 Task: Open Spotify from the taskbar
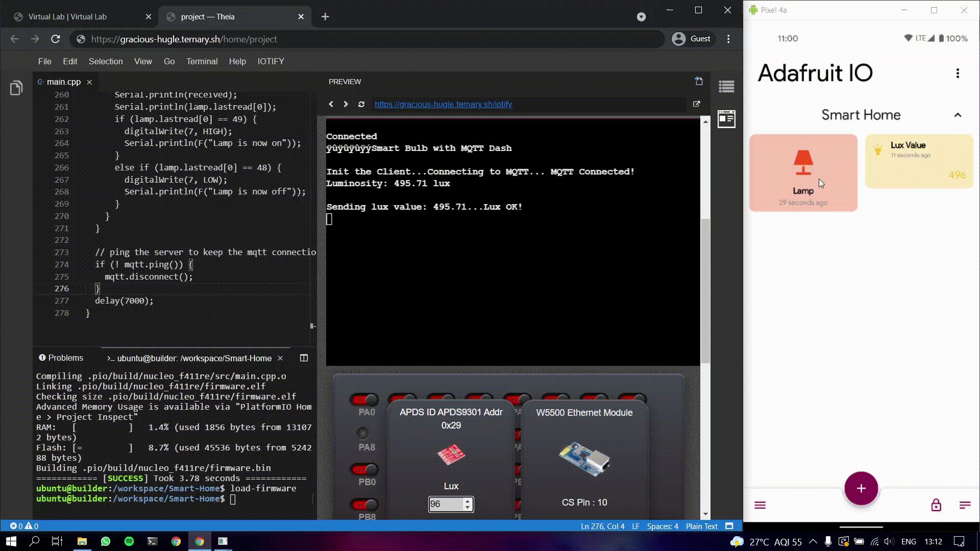tap(129, 541)
